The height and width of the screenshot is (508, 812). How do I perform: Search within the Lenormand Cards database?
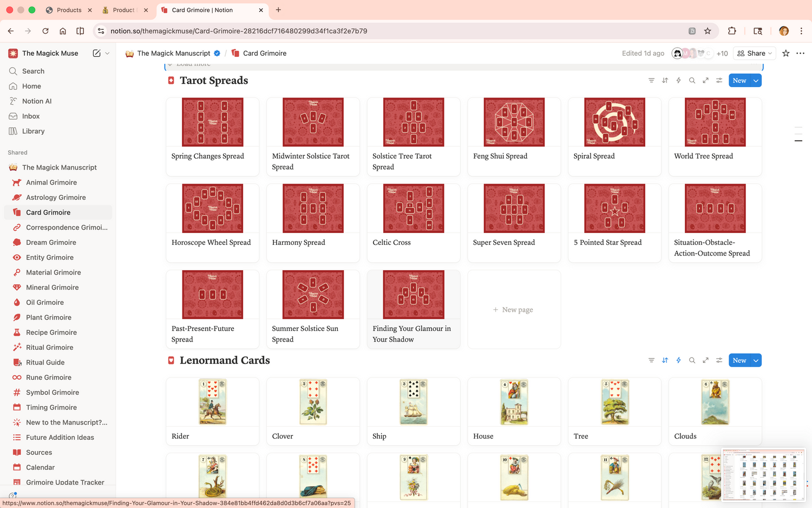pos(692,360)
